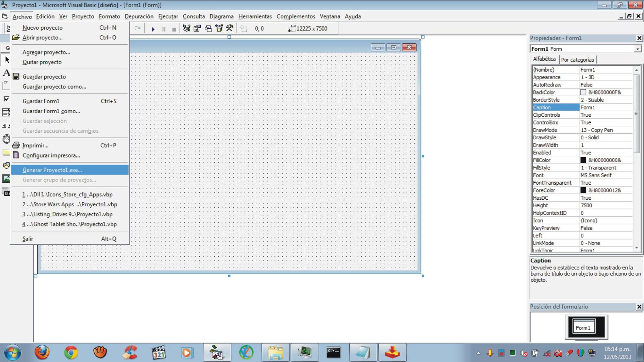Open the command prompt taskbar icon
This screenshot has width=644, height=362.
334,352
